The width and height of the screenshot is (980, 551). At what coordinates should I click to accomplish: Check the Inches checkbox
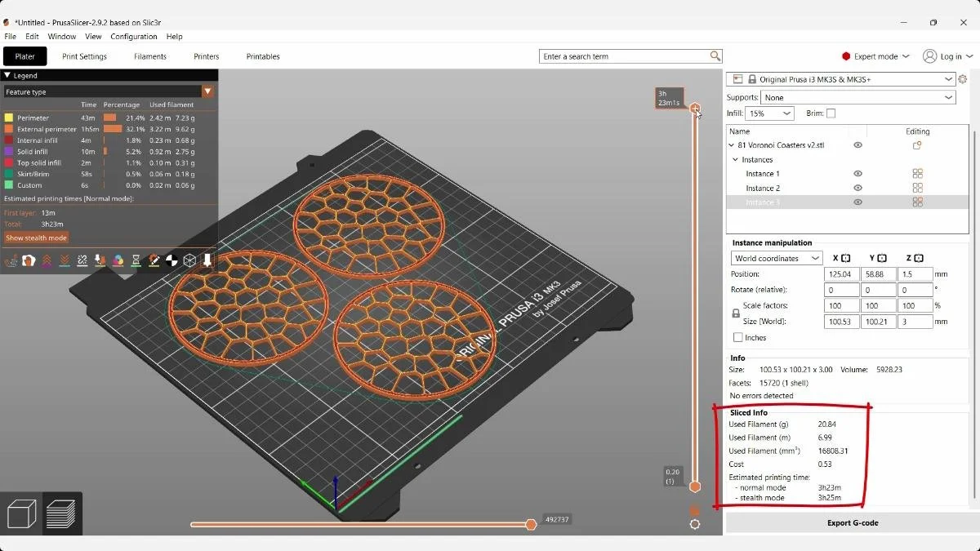pyautogui.click(x=738, y=337)
